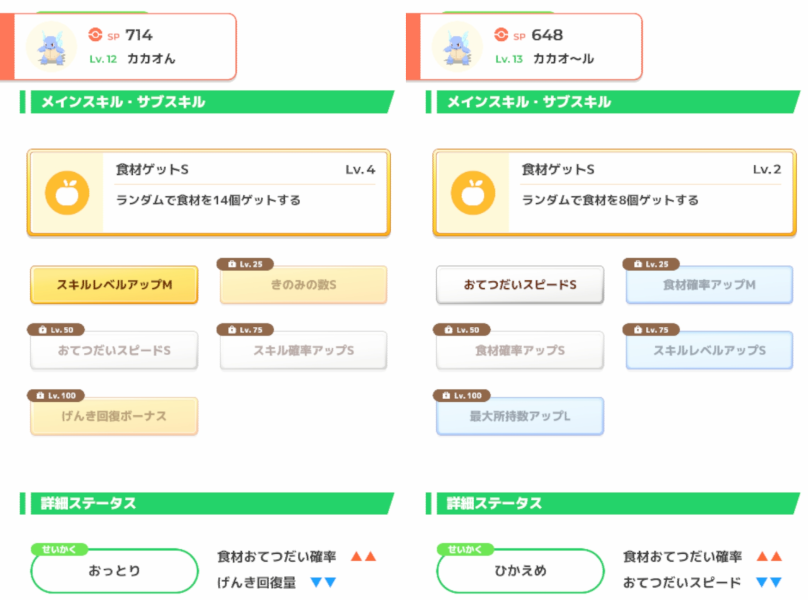808x600 pixels.
Task: Tap the スキル確率アップS sub skill
Action: click(x=303, y=350)
